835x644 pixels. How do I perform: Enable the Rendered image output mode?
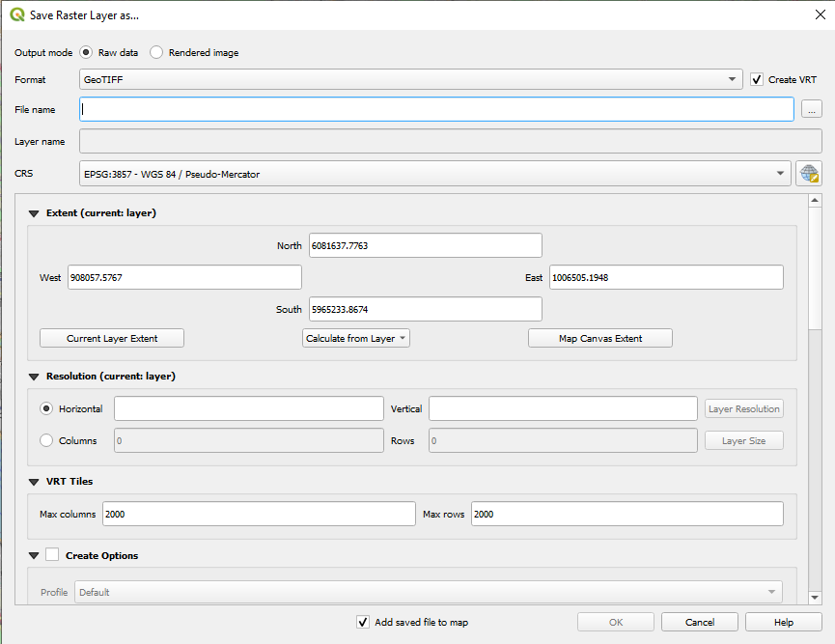click(156, 52)
